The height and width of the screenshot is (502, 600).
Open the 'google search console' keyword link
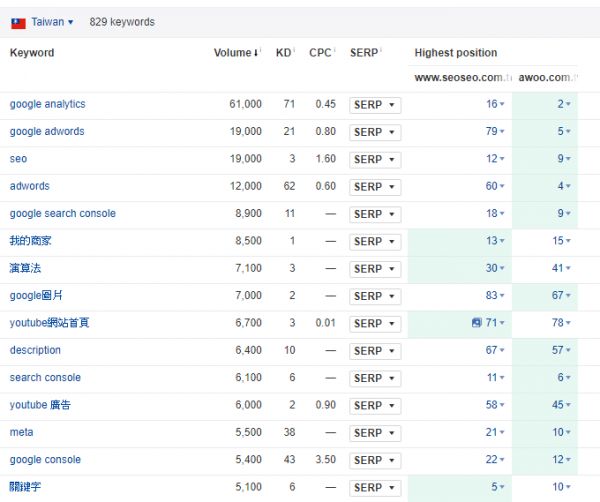pyautogui.click(x=62, y=214)
